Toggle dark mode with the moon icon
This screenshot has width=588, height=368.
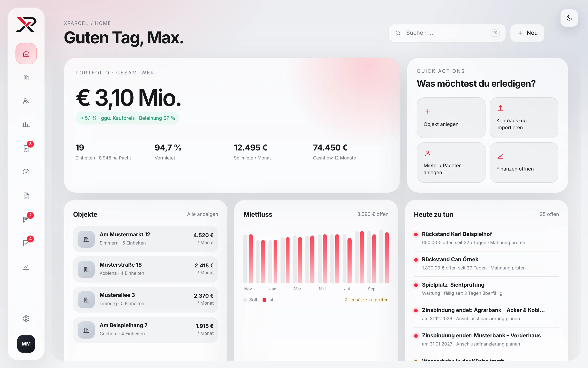[569, 18]
